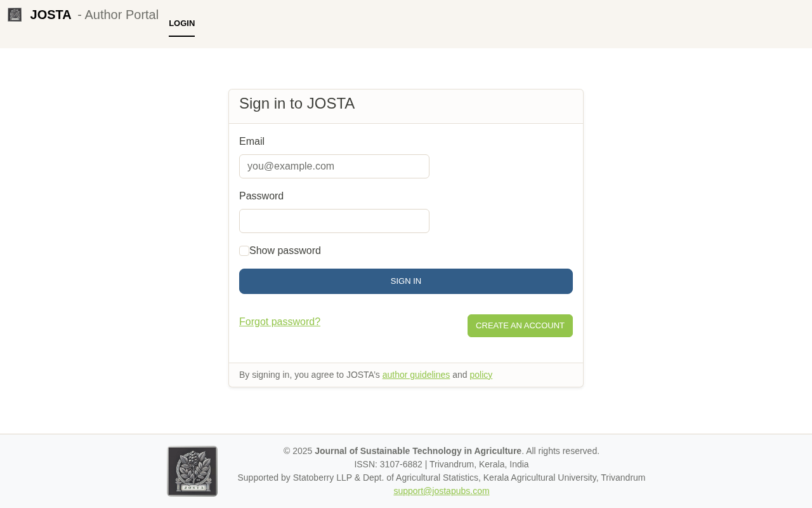Click the large JOSTA emblem in the footer
The width and height of the screenshot is (812, 508).
click(192, 471)
